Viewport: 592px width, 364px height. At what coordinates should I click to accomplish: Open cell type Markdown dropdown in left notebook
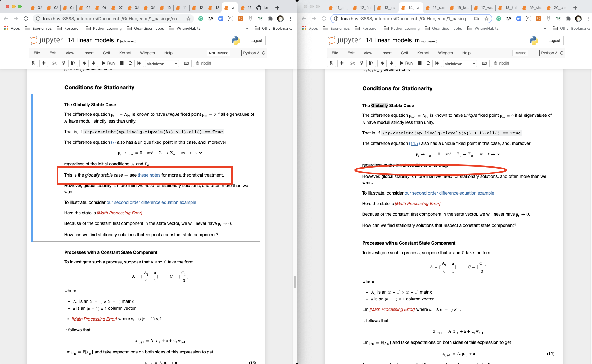click(x=162, y=63)
